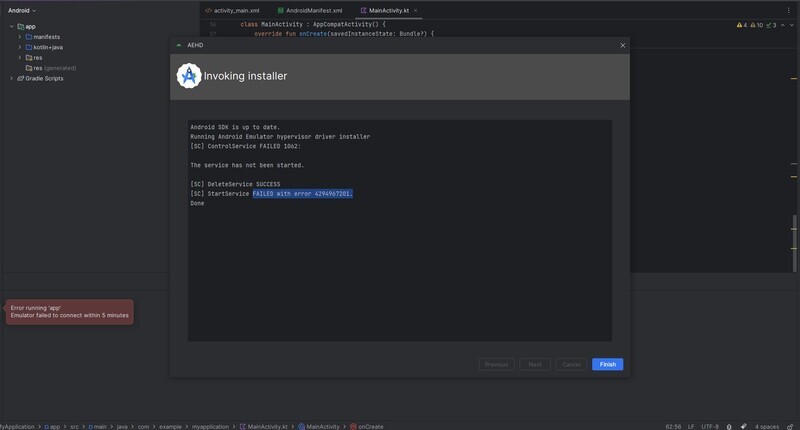Click the typo check count icon
Image resolution: width=800 pixels, height=430 pixels.
(771, 25)
